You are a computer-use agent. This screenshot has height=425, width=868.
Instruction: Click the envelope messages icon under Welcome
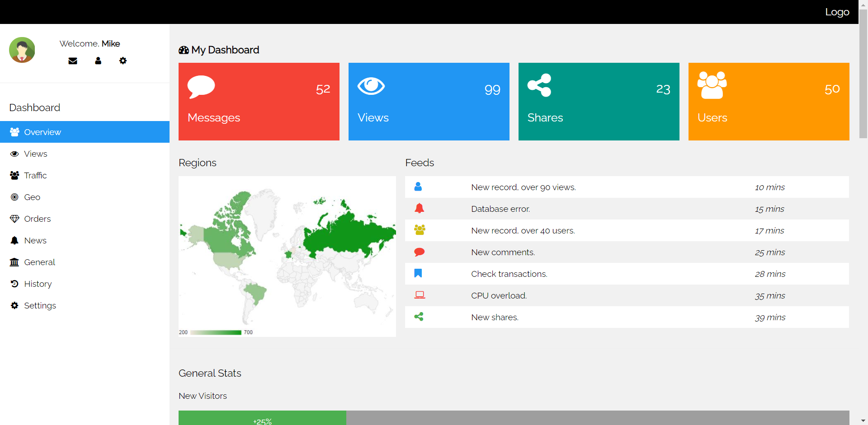pos(73,61)
